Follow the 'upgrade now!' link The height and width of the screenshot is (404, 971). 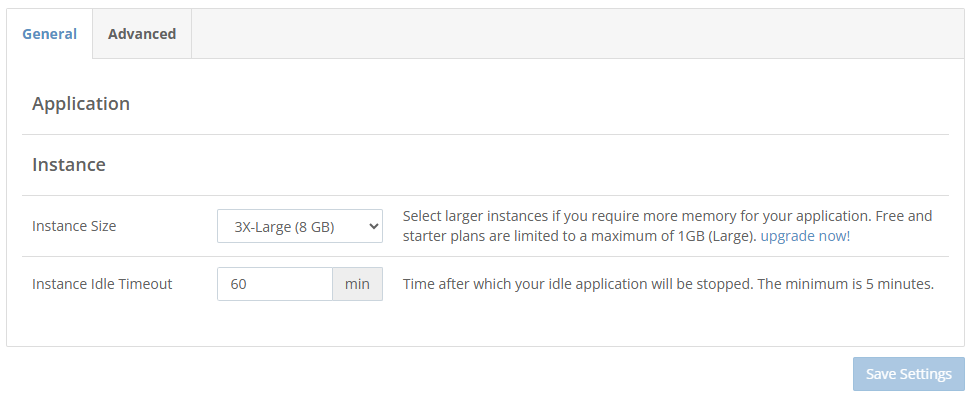tap(805, 236)
